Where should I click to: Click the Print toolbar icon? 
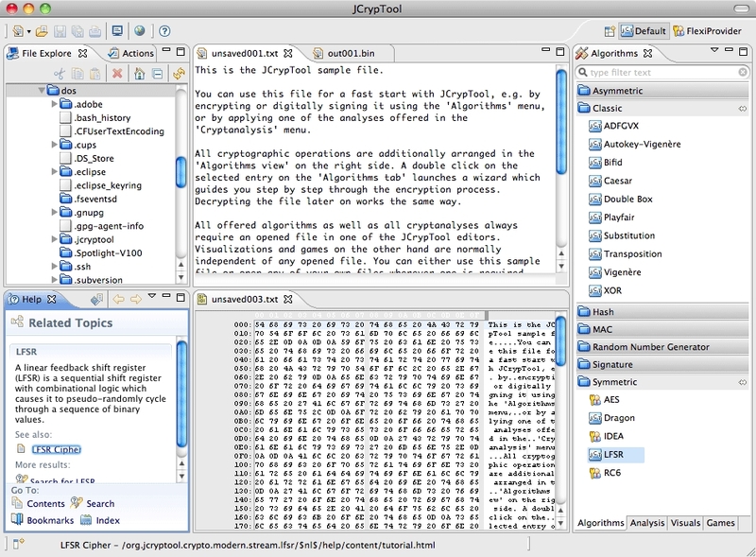point(95,31)
